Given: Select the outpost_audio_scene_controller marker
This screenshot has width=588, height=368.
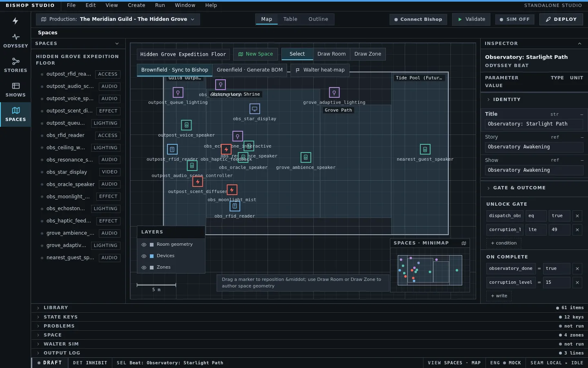Looking at the screenshot, I should pyautogui.click(x=192, y=166).
